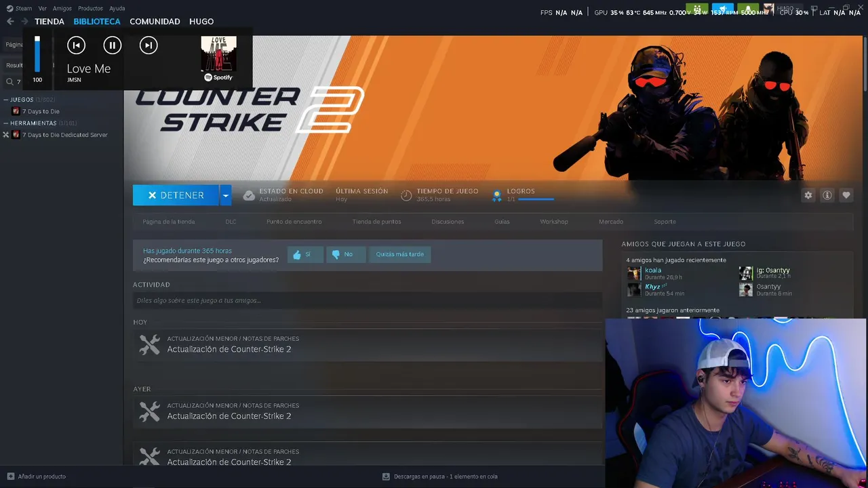Skip to the next track in media overlay
This screenshot has height=488, width=868.
pyautogui.click(x=149, y=45)
